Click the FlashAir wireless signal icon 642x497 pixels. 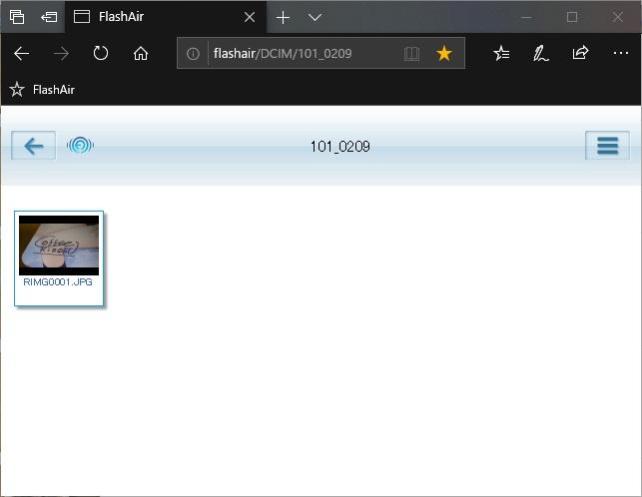pos(80,145)
